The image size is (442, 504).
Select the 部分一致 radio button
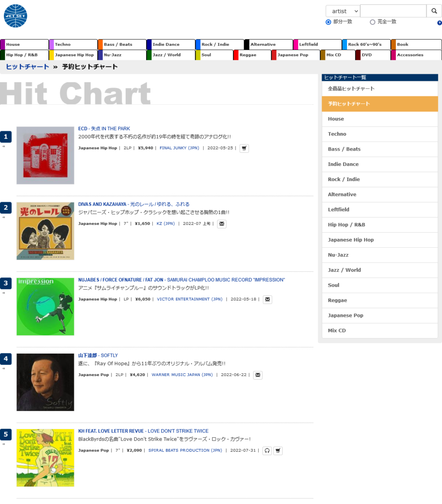click(x=328, y=22)
